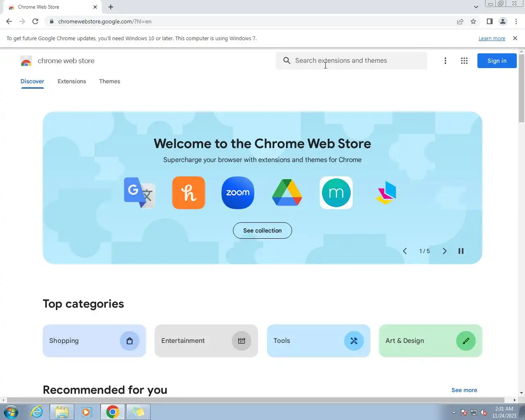Open the Google Drive extension icon
525x420 pixels.
pos(287,193)
